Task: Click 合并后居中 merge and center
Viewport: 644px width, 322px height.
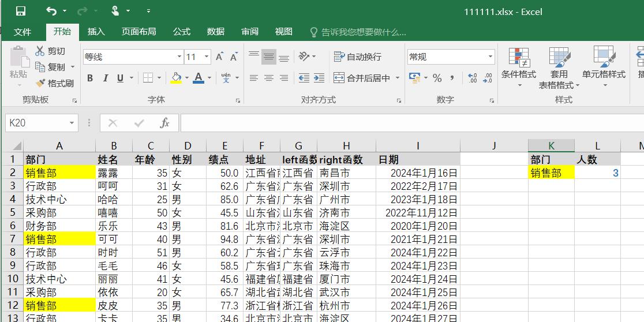Action: click(x=362, y=78)
